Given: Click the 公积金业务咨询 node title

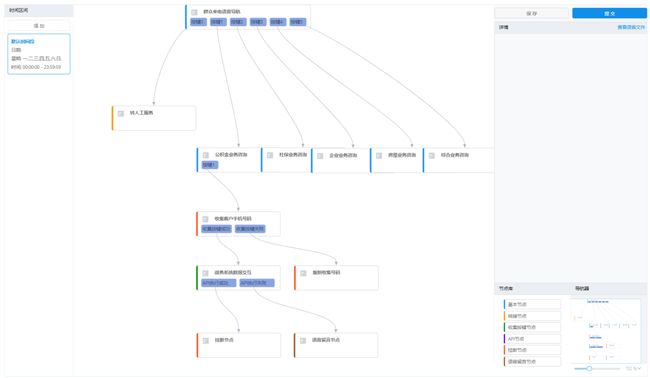Looking at the screenshot, I should pyautogui.click(x=231, y=155).
